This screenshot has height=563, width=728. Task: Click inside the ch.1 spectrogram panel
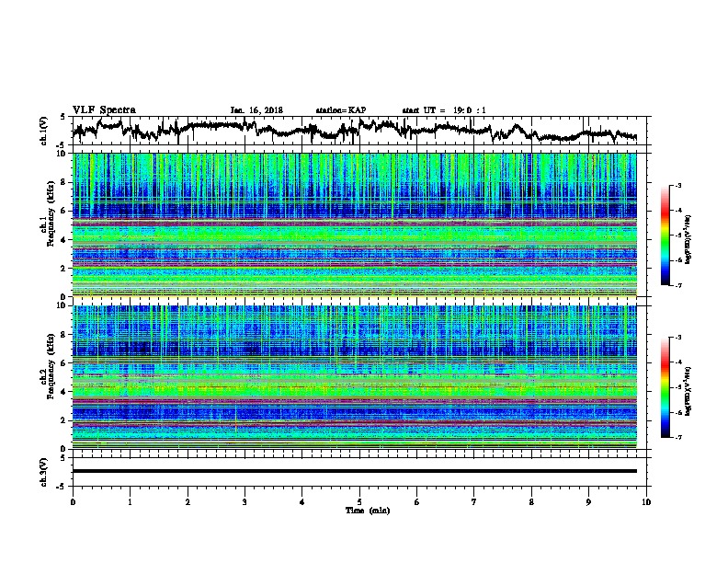[x=354, y=224]
